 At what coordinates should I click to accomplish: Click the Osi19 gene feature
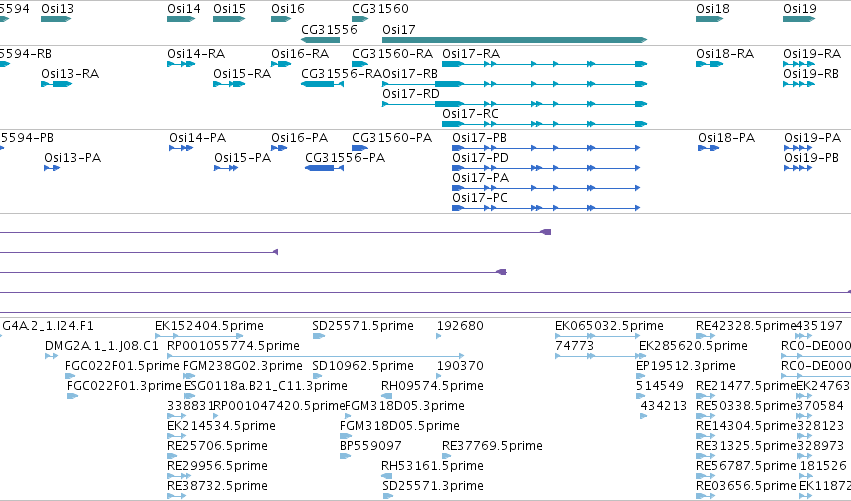(799, 19)
